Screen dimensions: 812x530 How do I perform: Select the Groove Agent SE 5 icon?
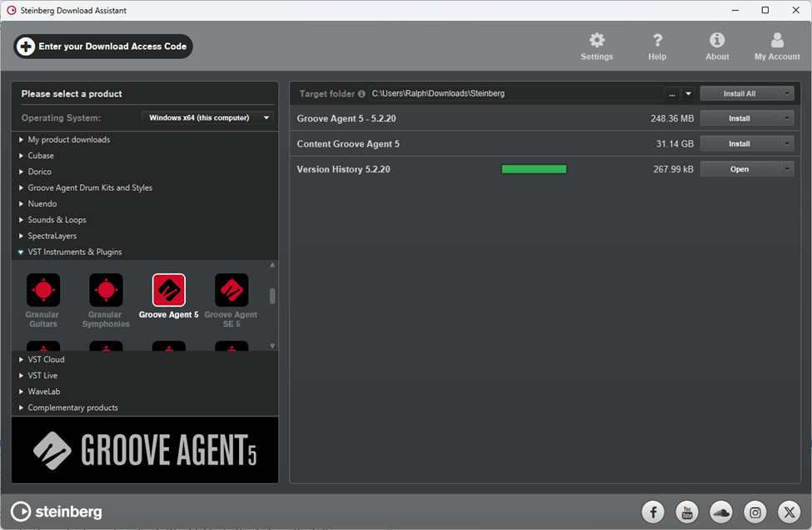coord(232,290)
